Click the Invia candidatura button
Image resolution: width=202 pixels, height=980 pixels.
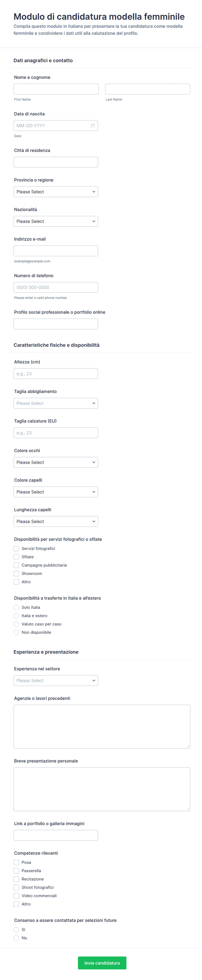tap(102, 963)
